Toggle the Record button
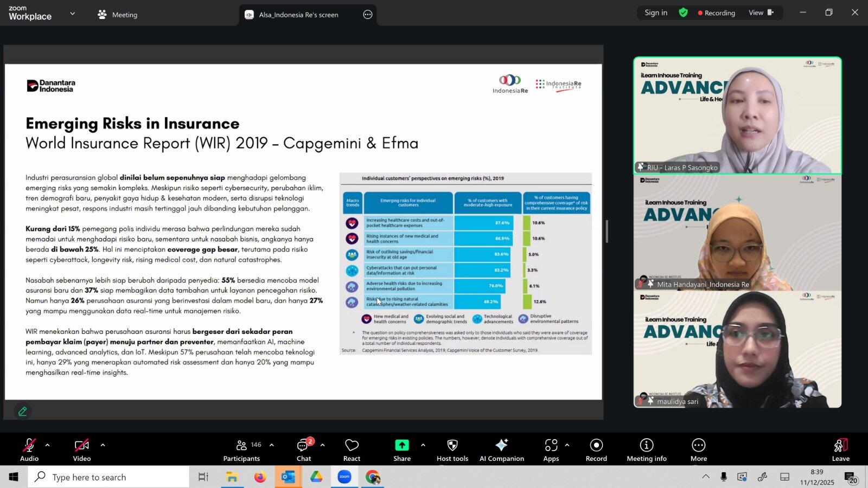Viewport: 868px width, 488px height. tap(596, 450)
